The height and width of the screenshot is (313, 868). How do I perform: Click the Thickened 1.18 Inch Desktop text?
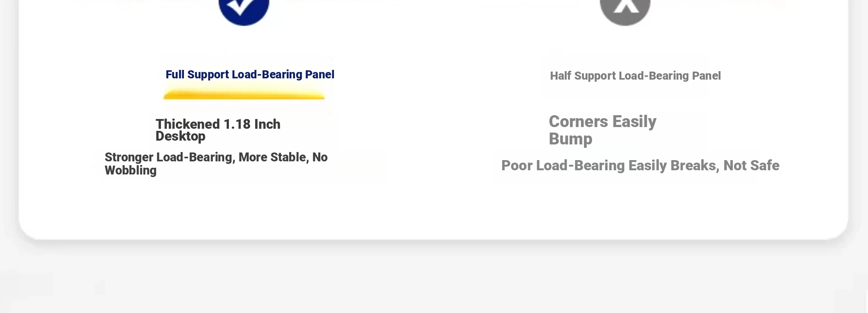tap(218, 130)
